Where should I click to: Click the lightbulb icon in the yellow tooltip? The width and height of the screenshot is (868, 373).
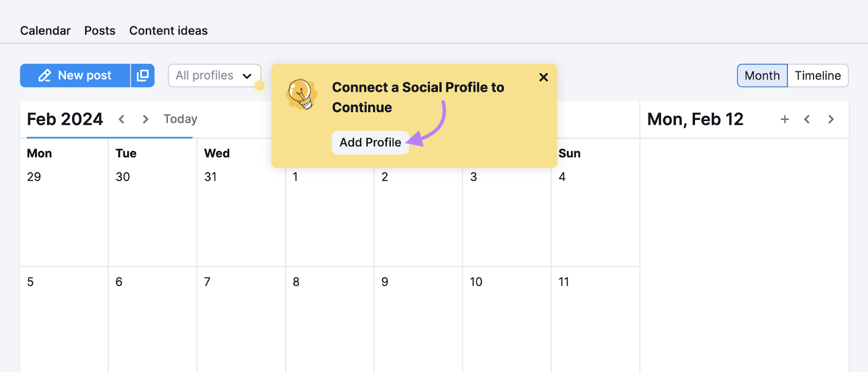[x=302, y=93]
